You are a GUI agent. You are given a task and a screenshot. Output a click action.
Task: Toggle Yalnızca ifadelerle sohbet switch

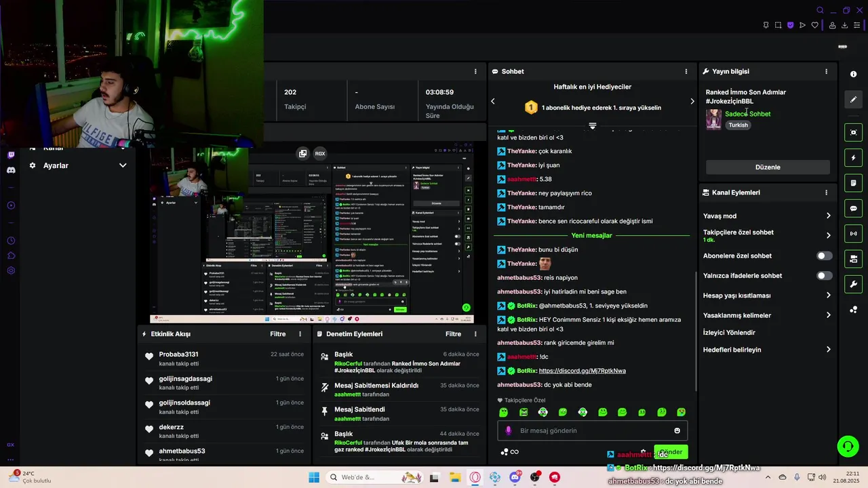click(x=824, y=276)
